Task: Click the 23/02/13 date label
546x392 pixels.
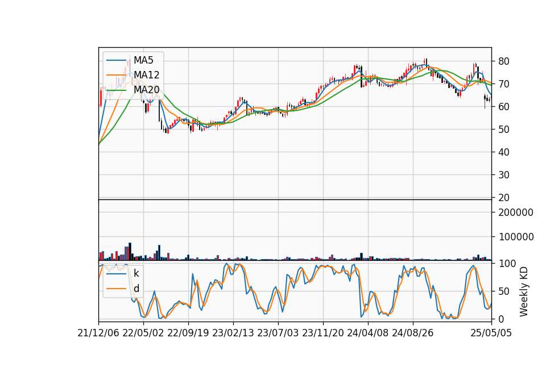Action: point(233,333)
